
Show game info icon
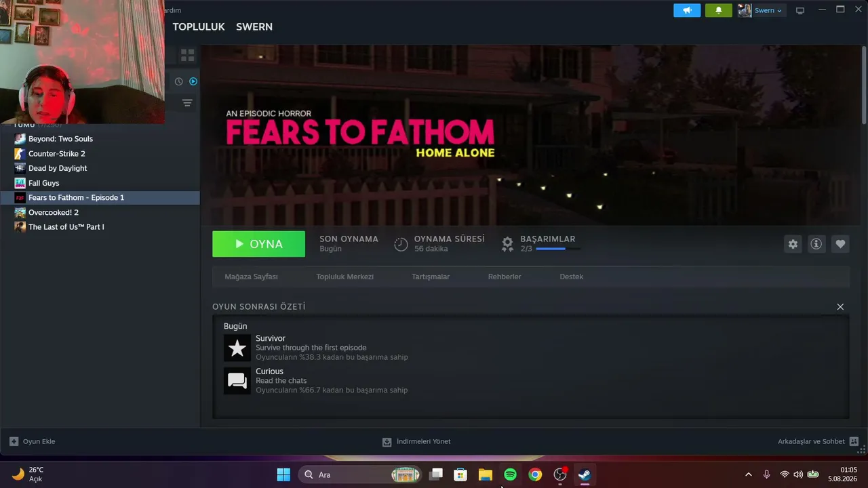[x=816, y=244]
